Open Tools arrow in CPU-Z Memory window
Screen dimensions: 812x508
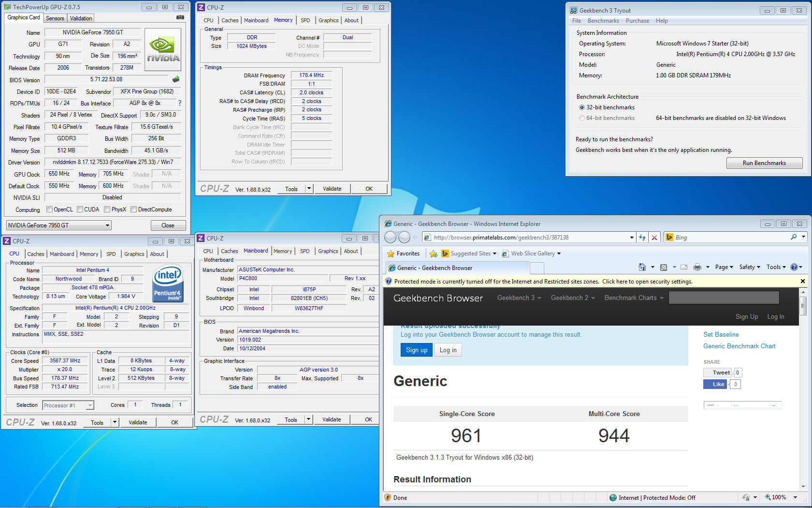point(309,189)
